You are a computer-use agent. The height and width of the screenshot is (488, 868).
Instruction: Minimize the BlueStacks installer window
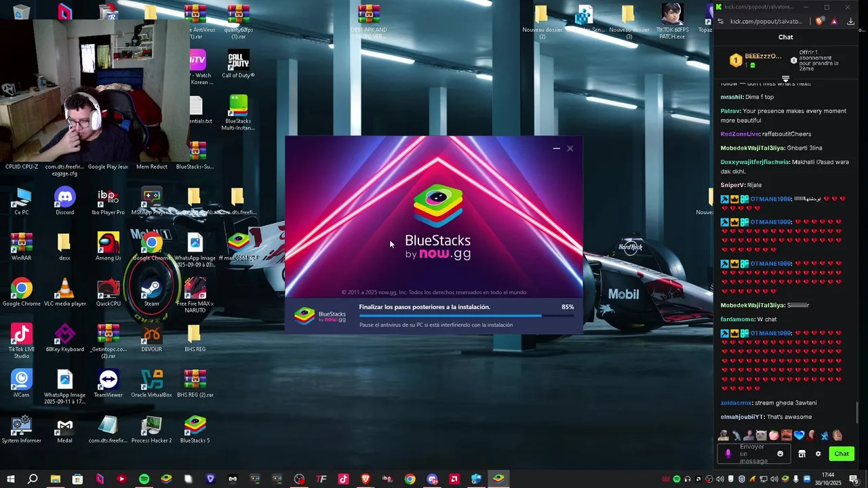pyautogui.click(x=557, y=148)
